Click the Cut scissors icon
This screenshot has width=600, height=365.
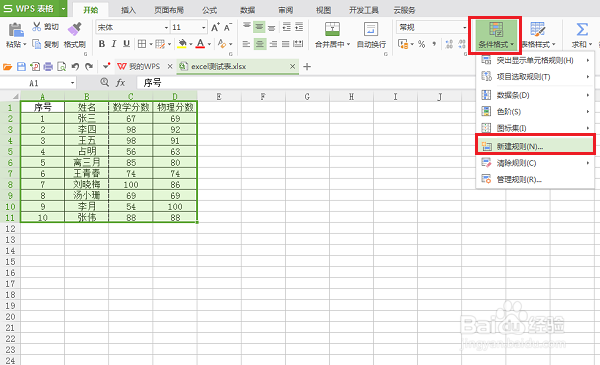37,26
